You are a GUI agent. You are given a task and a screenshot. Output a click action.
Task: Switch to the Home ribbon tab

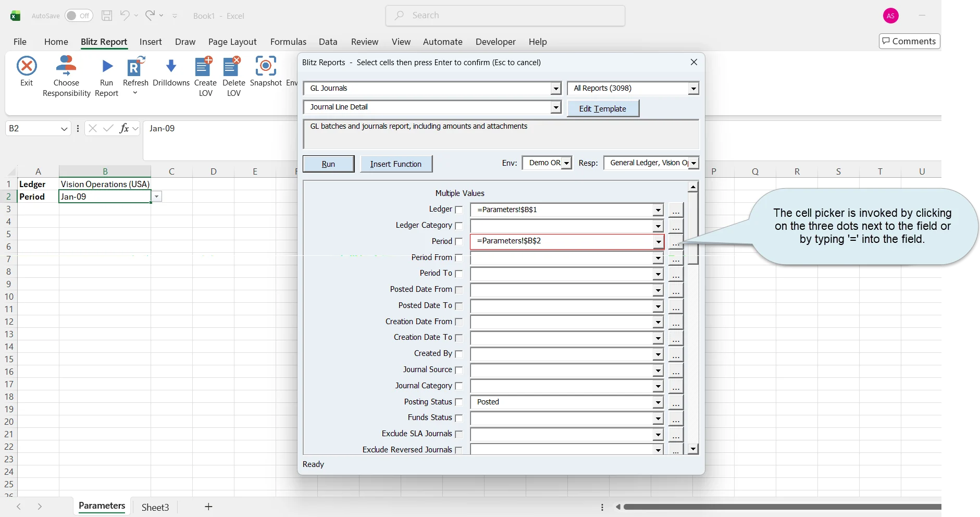point(56,42)
